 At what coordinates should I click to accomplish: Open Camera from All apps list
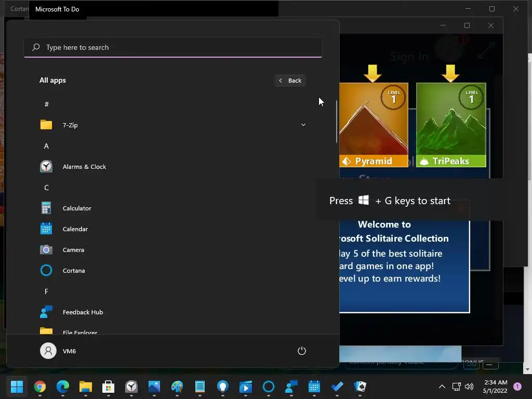(x=172, y=250)
